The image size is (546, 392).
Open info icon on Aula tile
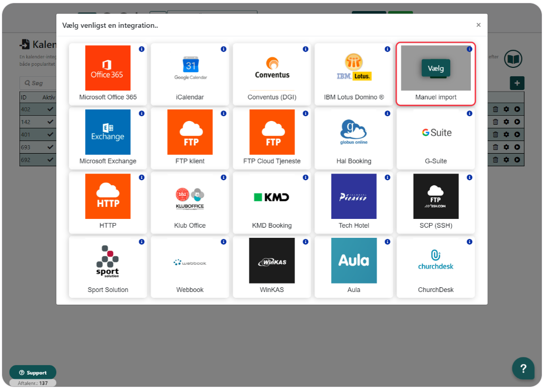click(x=387, y=242)
